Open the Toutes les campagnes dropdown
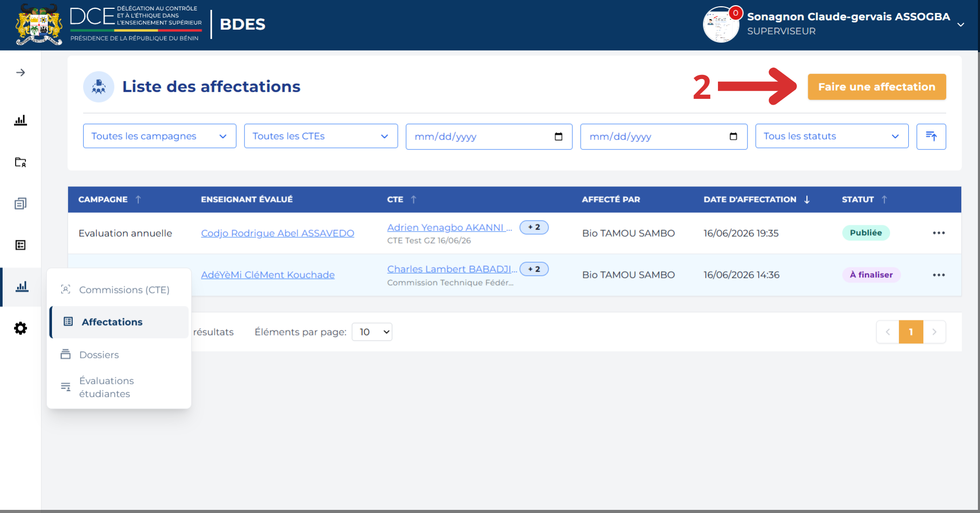Image resolution: width=980 pixels, height=513 pixels. pyautogui.click(x=160, y=136)
